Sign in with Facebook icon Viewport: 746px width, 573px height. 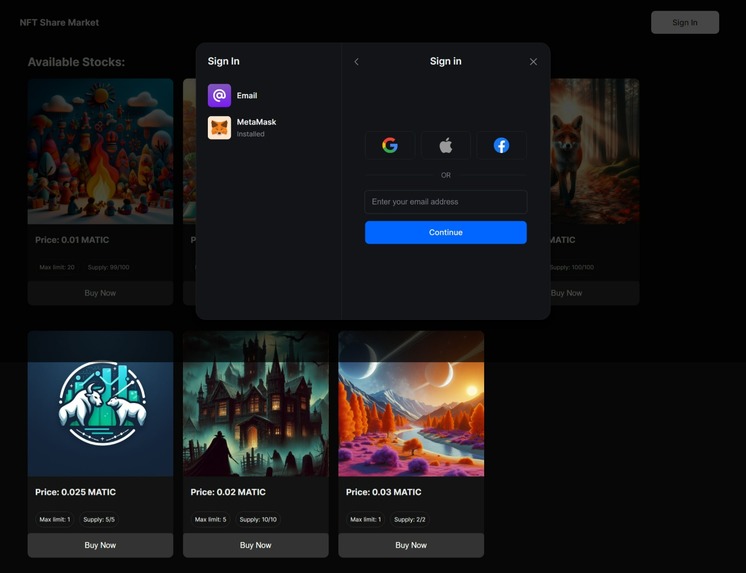501,145
